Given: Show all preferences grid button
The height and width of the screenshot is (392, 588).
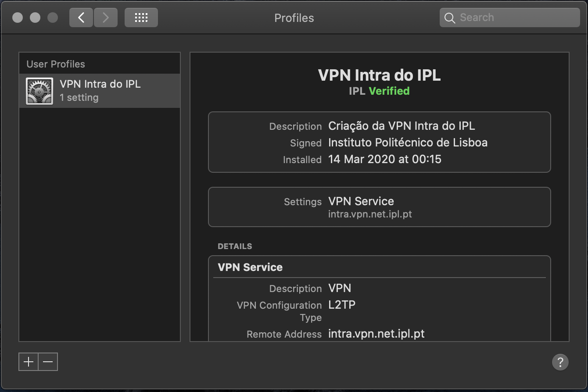Looking at the screenshot, I should point(141,18).
